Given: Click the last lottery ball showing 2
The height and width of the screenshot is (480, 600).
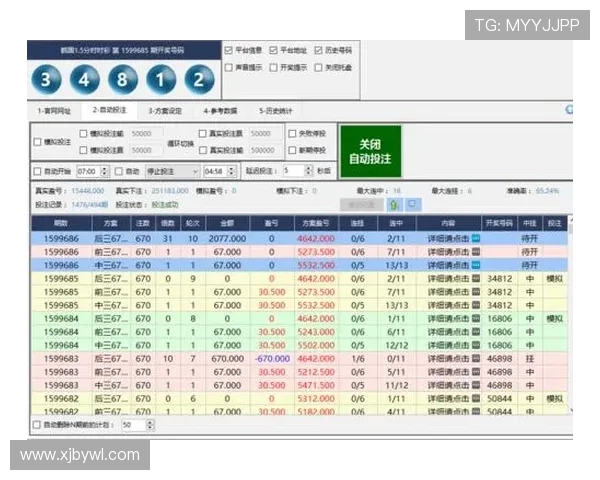Looking at the screenshot, I should pyautogui.click(x=196, y=79).
